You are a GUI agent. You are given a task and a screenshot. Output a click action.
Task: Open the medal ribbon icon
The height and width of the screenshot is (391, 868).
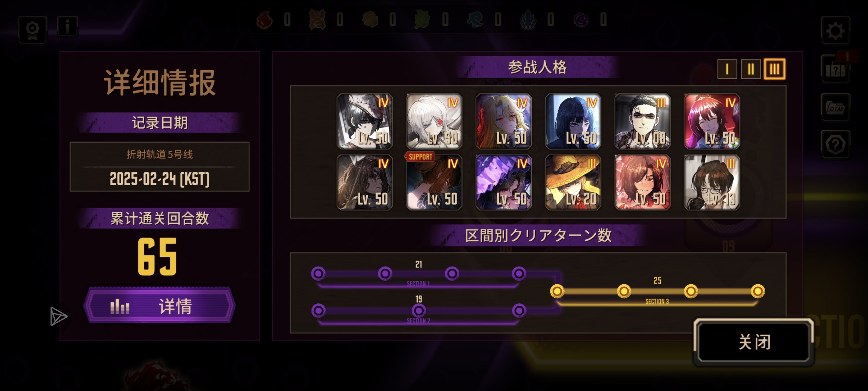pyautogui.click(x=32, y=30)
